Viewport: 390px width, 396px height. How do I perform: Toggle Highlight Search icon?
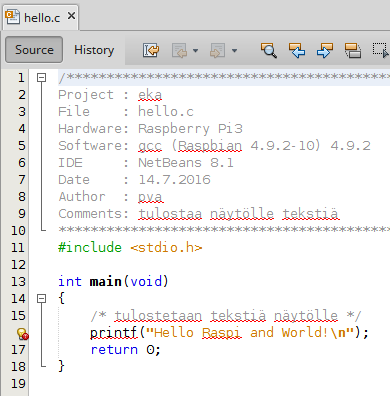click(x=353, y=51)
